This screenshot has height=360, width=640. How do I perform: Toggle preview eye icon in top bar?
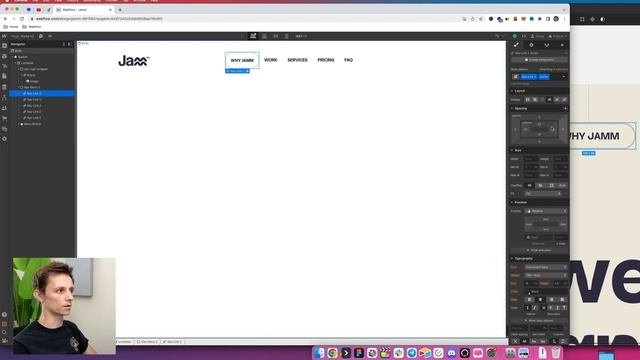pos(50,36)
